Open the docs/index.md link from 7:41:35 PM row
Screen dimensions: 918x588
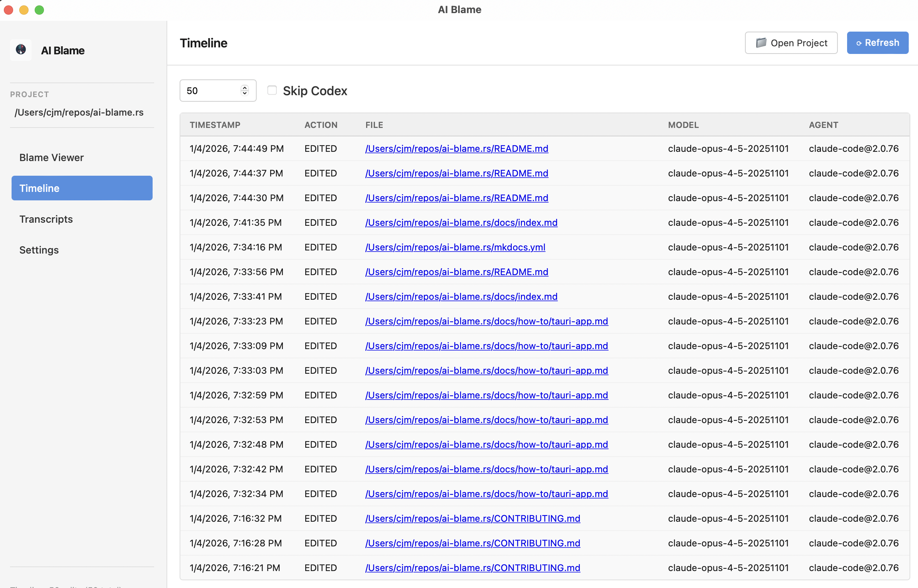pyautogui.click(x=461, y=222)
